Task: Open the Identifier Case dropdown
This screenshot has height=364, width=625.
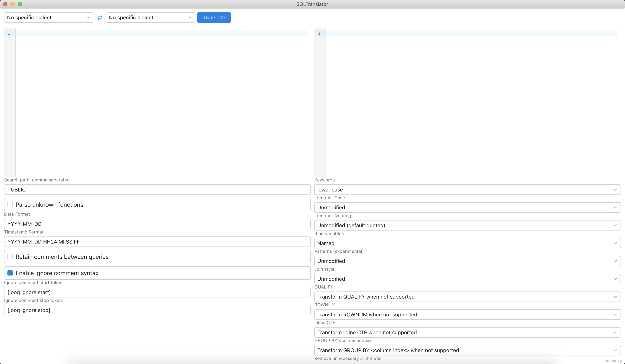Action: 467,207
